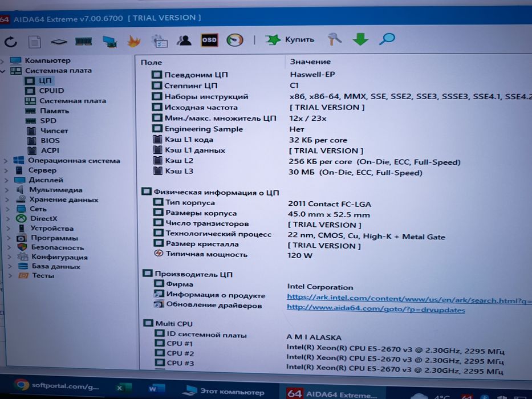Select the Тесты category
532x399 pixels.
(x=43, y=275)
